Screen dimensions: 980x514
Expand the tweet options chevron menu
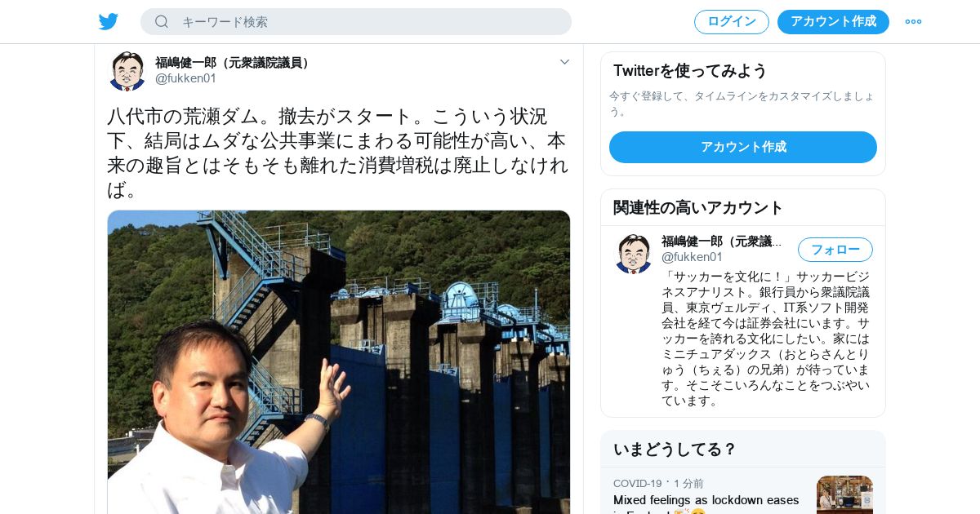point(564,62)
